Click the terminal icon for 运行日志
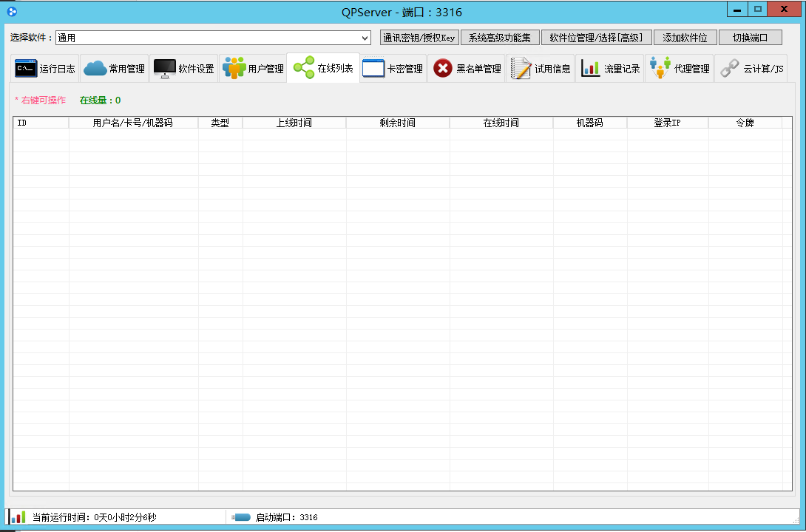The image size is (806, 532). pyautogui.click(x=26, y=69)
